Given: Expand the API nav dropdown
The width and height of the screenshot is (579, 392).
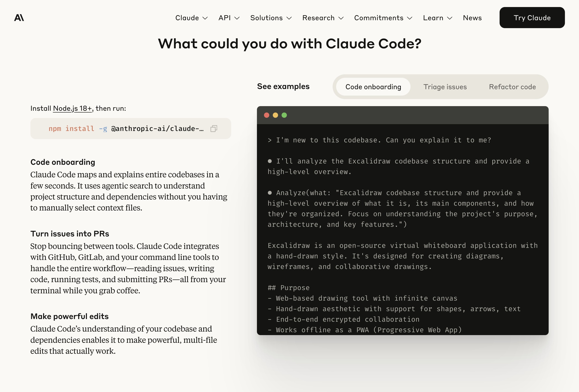Looking at the screenshot, I should [229, 18].
